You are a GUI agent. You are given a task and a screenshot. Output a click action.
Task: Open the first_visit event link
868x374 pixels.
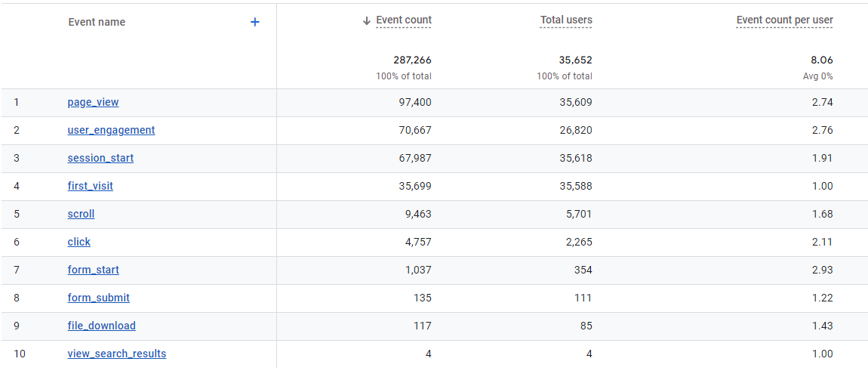tap(91, 186)
